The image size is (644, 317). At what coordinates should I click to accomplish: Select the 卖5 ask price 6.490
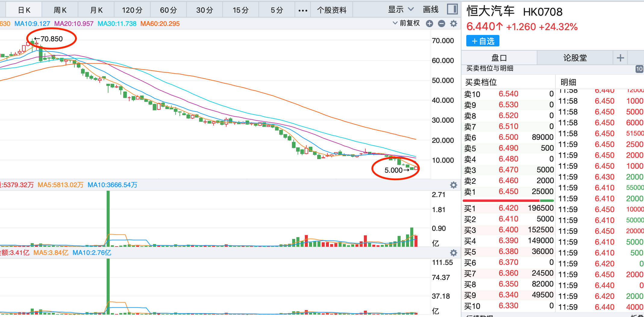(x=508, y=148)
